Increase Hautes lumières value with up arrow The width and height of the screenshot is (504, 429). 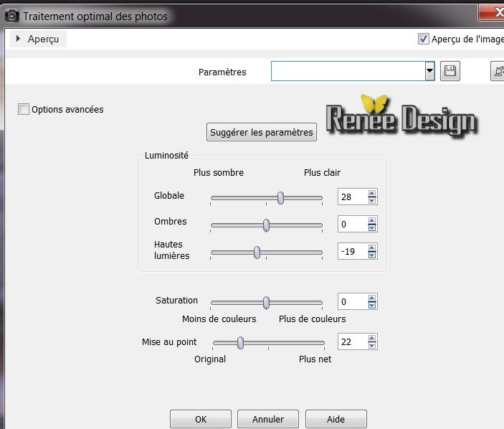click(x=372, y=248)
